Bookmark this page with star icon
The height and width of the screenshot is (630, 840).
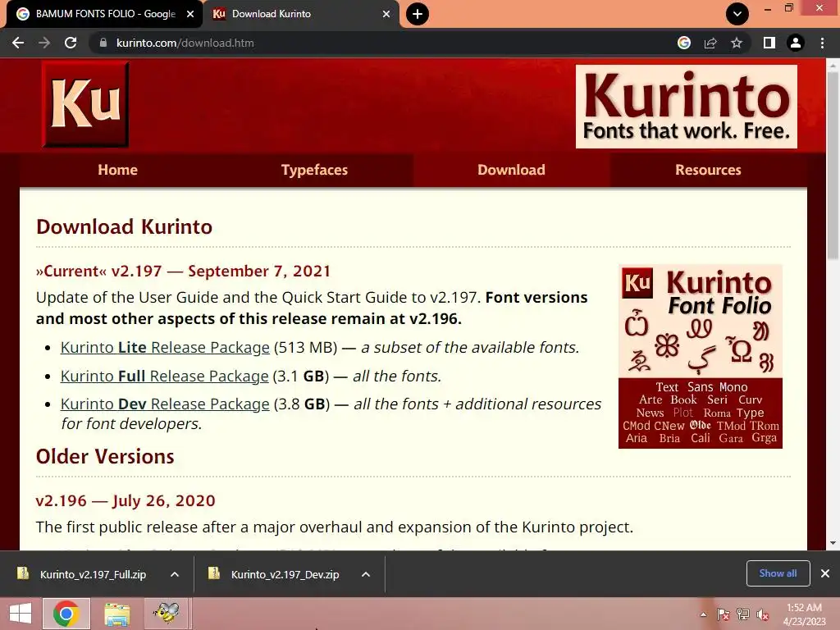(737, 43)
